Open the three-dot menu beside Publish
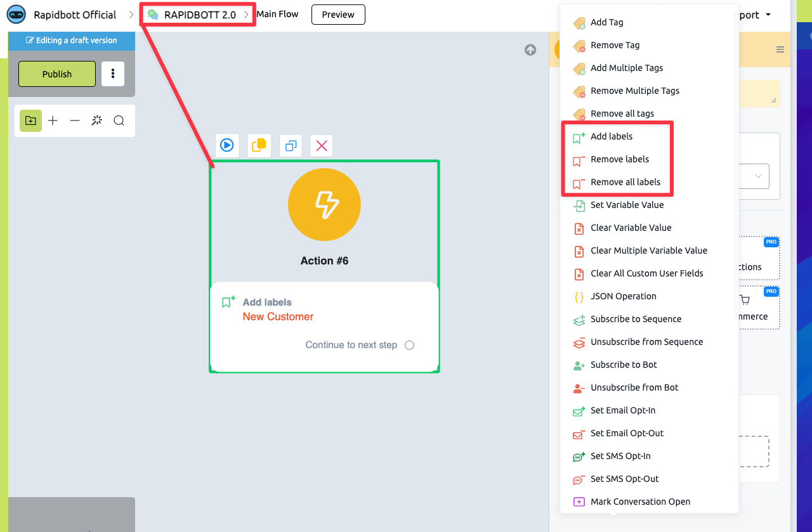This screenshot has height=532, width=812. [x=113, y=74]
